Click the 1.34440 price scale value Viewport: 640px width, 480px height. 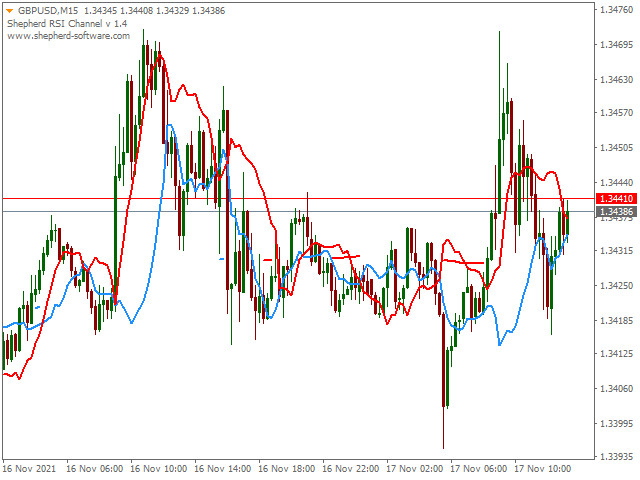point(616,182)
